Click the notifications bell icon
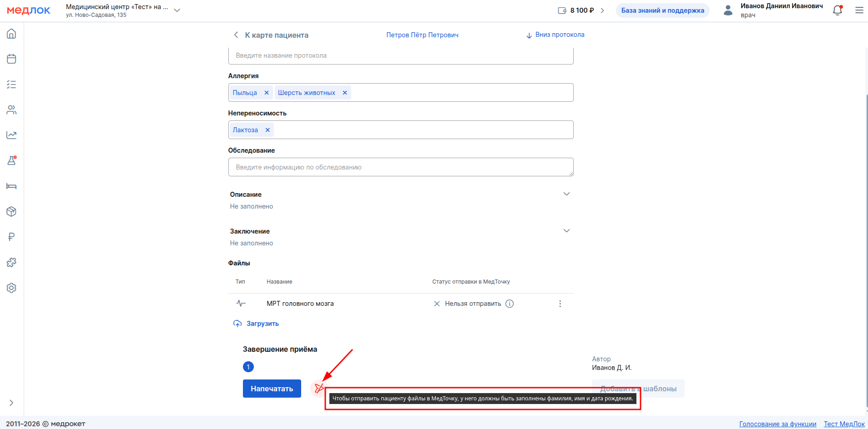Viewport: 868px width, 429px height. coord(837,10)
